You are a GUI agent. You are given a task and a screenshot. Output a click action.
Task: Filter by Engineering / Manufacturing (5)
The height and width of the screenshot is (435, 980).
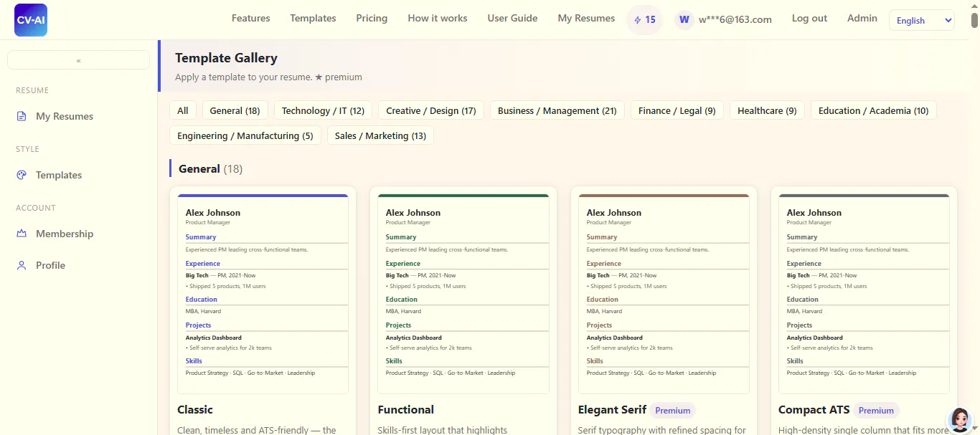245,135
